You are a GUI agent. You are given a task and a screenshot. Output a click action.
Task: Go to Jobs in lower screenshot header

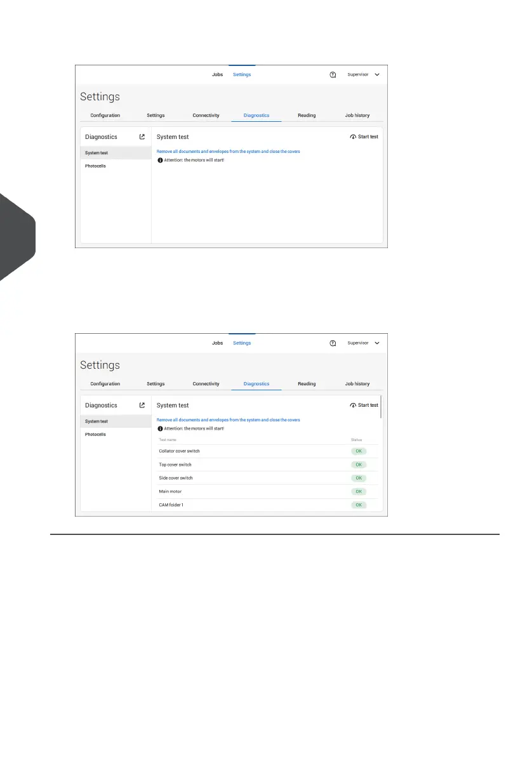click(x=217, y=343)
